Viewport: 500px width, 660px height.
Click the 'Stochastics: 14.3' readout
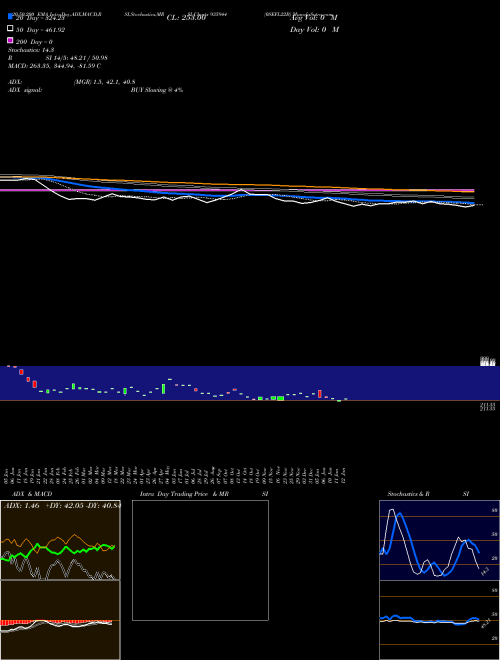tap(31, 50)
